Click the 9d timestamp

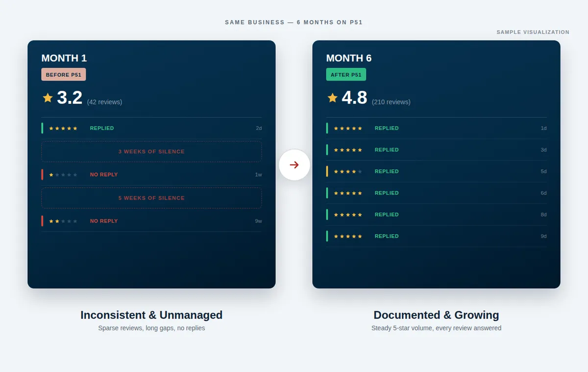click(543, 236)
